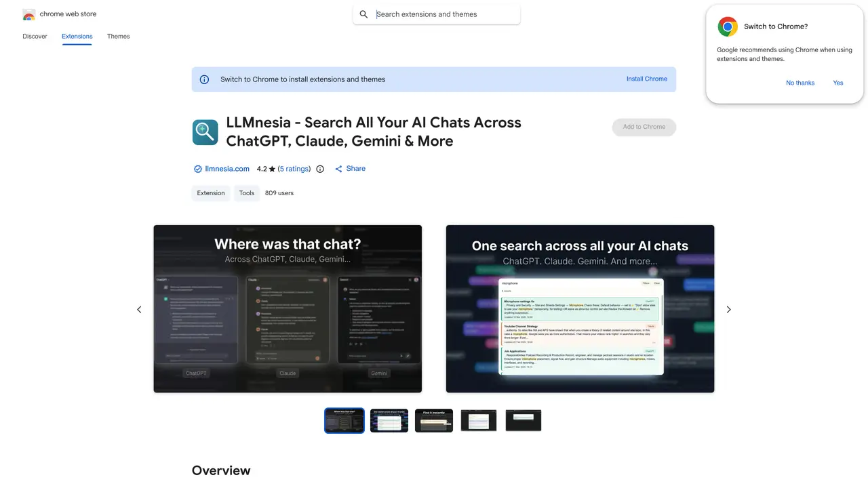
Task: Show the next screenshot with right arrow
Action: tap(729, 309)
